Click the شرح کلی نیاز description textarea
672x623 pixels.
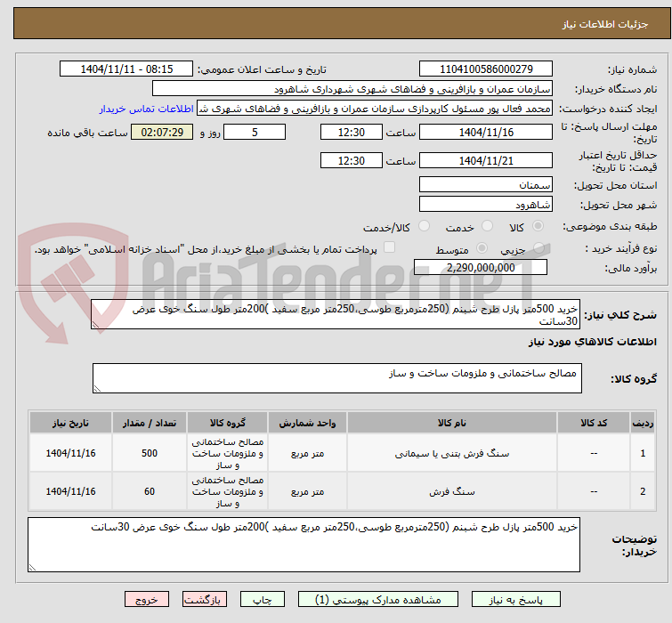[x=336, y=314]
